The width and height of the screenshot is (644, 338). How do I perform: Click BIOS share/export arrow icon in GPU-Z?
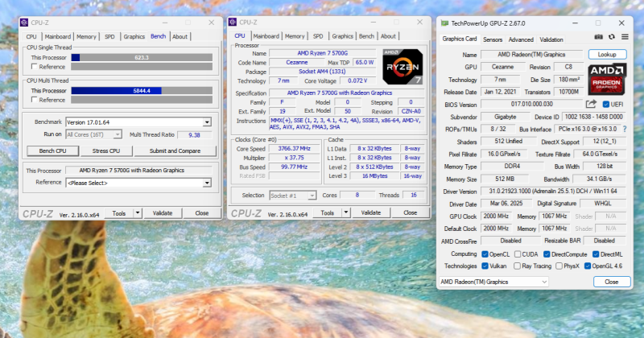click(591, 105)
